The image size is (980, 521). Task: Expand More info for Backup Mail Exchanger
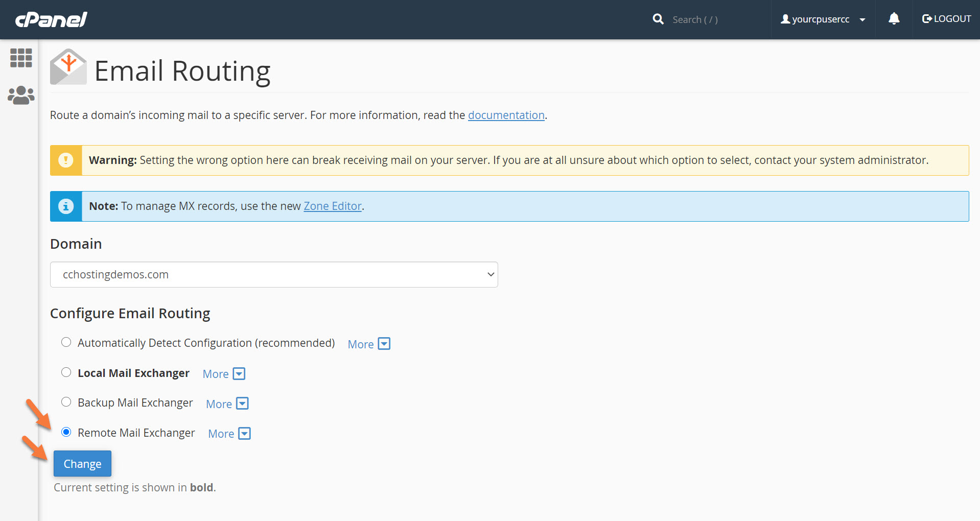point(227,404)
